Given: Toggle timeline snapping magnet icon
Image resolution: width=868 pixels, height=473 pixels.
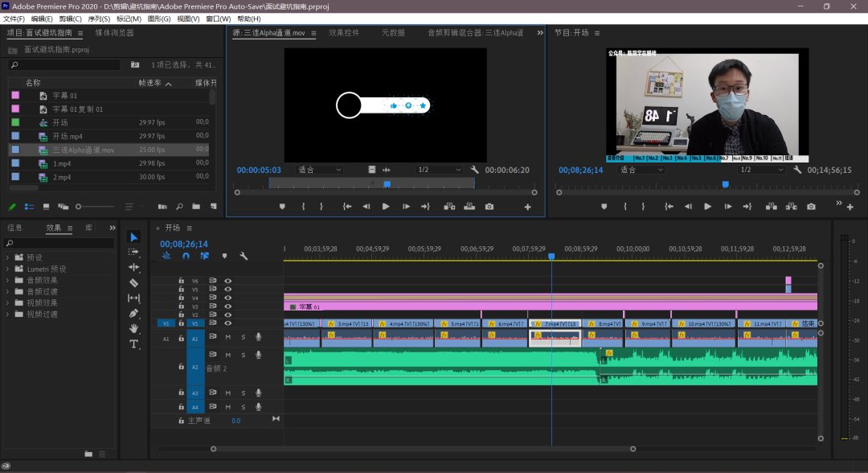Looking at the screenshot, I should click(x=186, y=257).
